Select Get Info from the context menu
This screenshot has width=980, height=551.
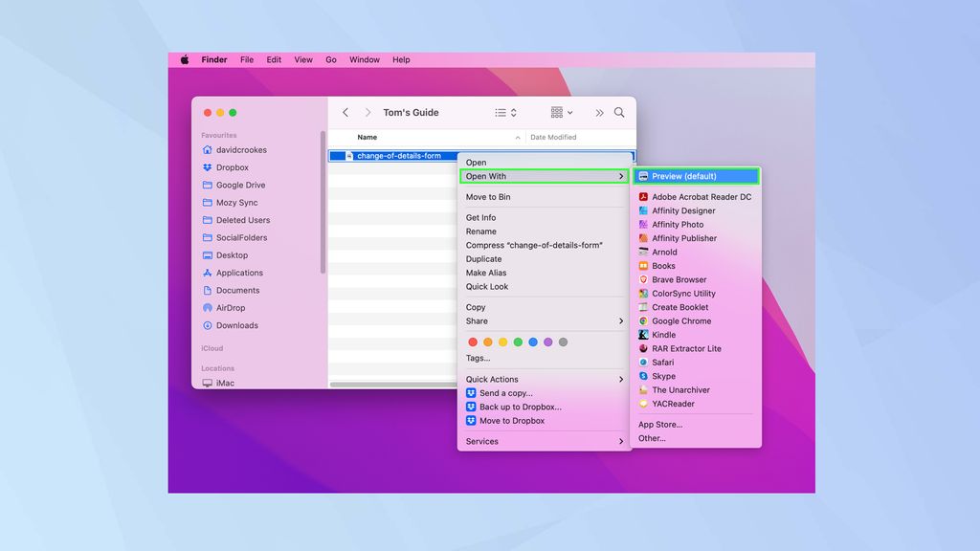tap(482, 217)
